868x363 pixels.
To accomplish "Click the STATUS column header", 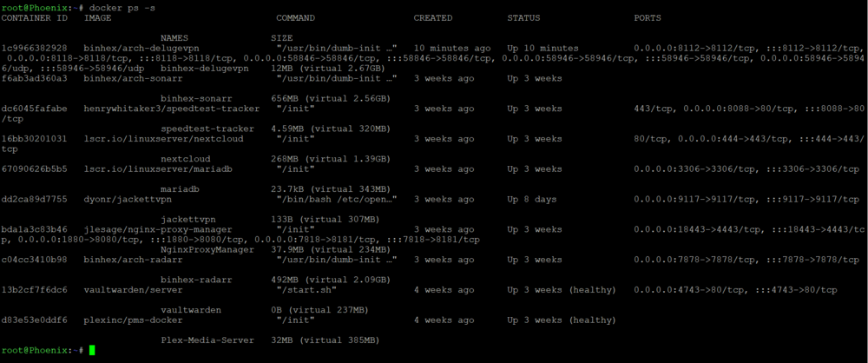I will [523, 18].
